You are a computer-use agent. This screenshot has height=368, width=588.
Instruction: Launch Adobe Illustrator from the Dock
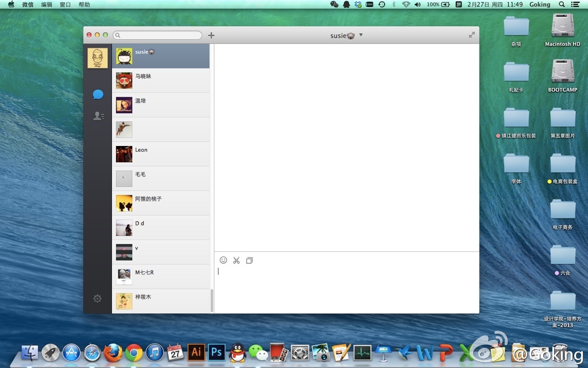coord(196,352)
